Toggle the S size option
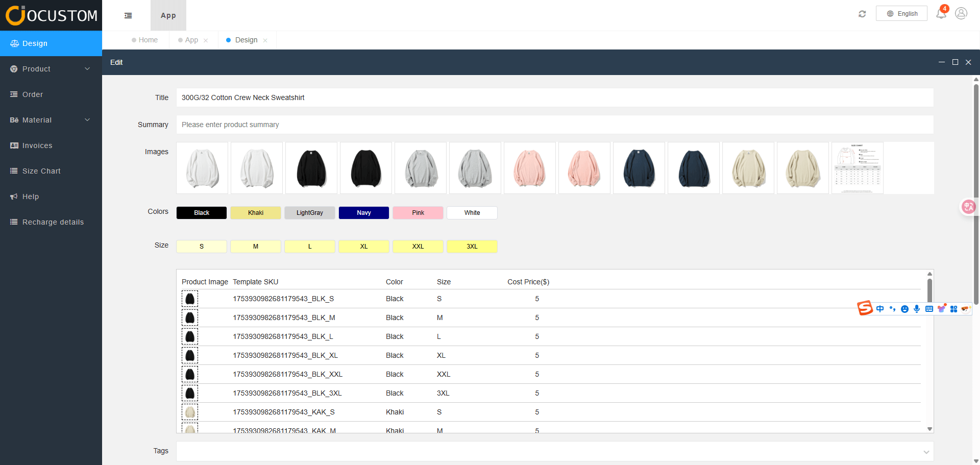Screen dimensions: 980x465 202,247
